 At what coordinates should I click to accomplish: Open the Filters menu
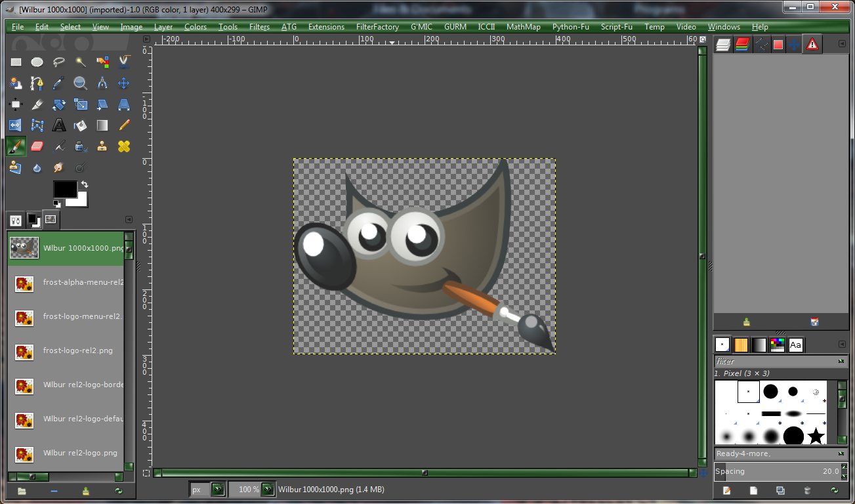click(259, 27)
